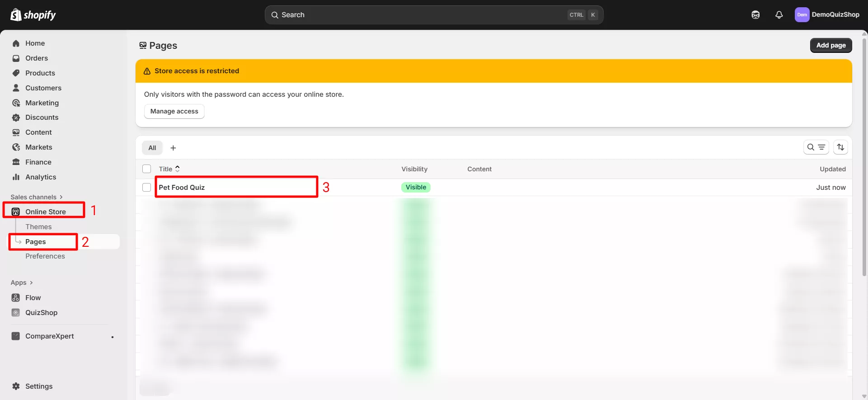Viewport: 868px width, 400px height.
Task: Expand the Apps section chevron
Action: [x=31, y=283]
